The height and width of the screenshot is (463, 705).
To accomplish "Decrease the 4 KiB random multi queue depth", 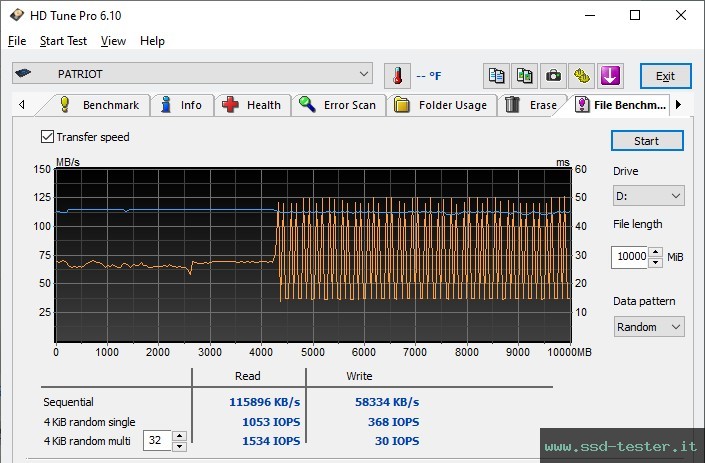I will pos(179,446).
